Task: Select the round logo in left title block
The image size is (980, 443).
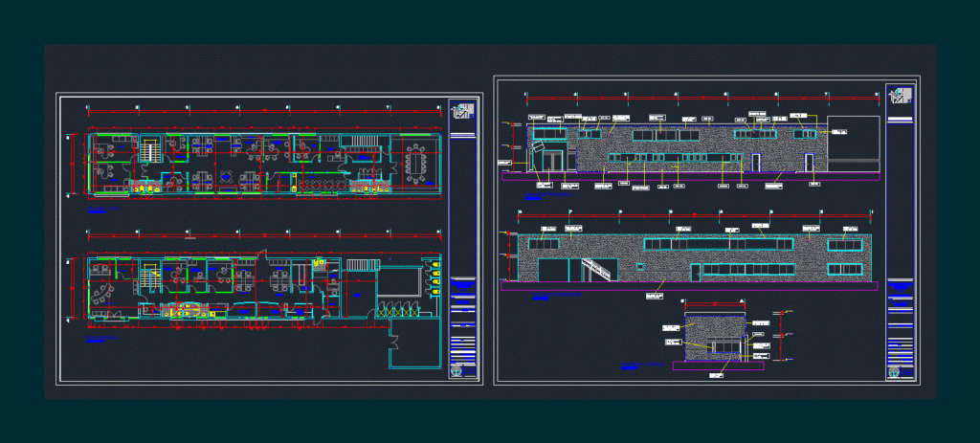Action: coord(458,371)
